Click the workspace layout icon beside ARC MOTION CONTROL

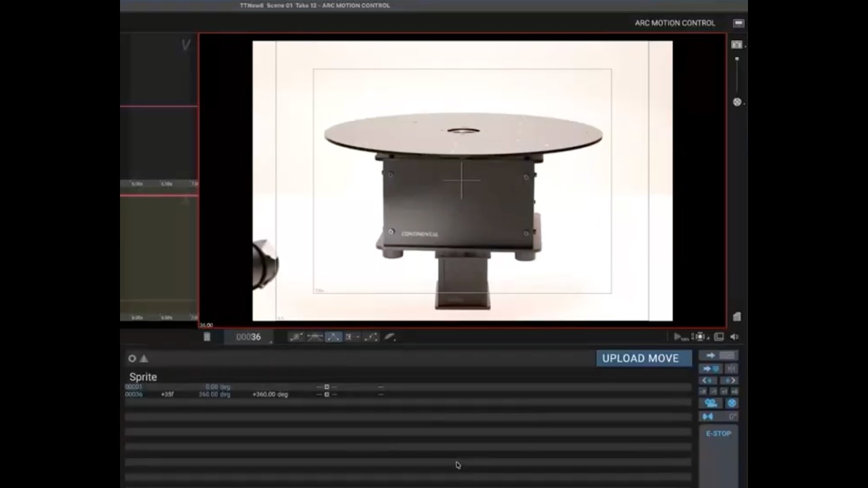738,23
